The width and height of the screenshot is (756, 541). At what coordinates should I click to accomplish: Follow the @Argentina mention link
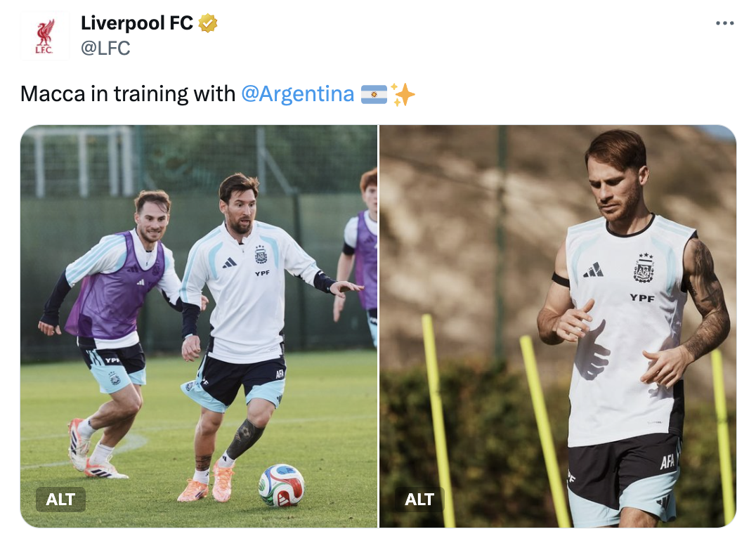point(297,93)
